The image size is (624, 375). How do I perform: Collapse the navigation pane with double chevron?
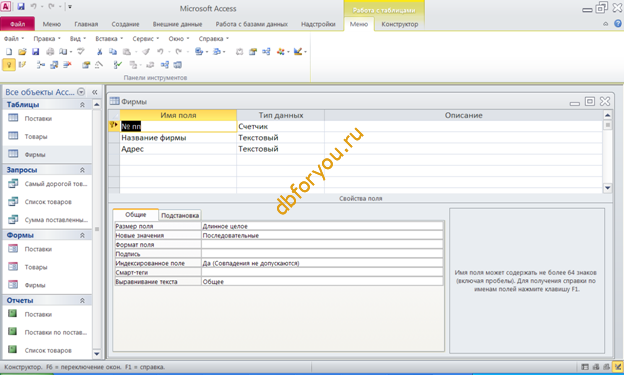pos(95,92)
